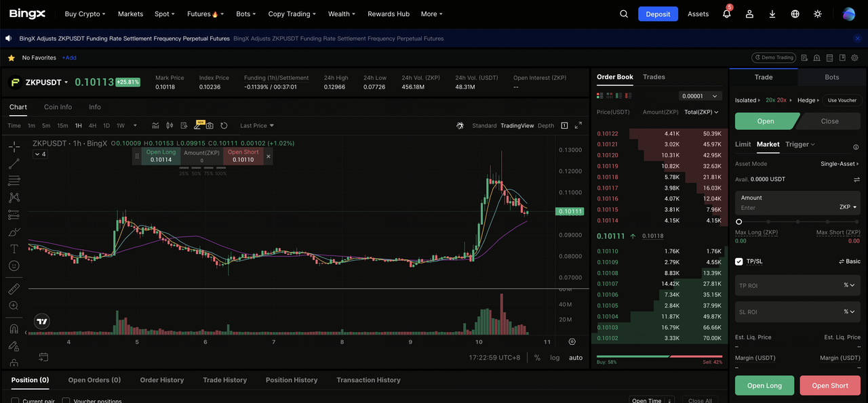Image resolution: width=868 pixels, height=403 pixels.
Task: Expand the 0.00001 order book precision dropdown
Action: [701, 96]
